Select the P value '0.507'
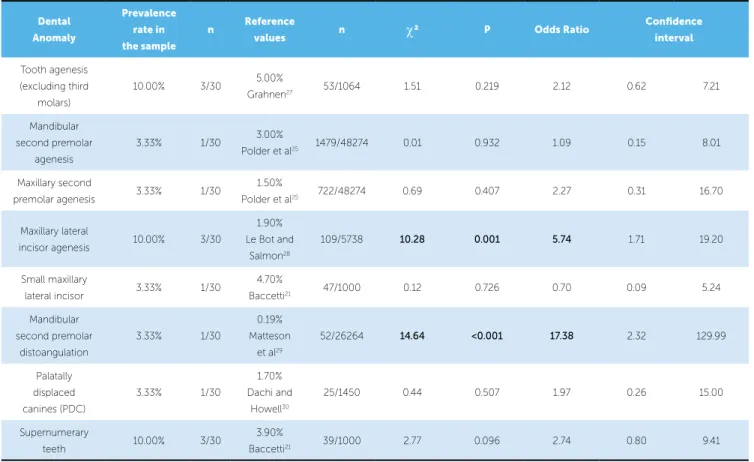This screenshot has height=462, width=754. 487,392
